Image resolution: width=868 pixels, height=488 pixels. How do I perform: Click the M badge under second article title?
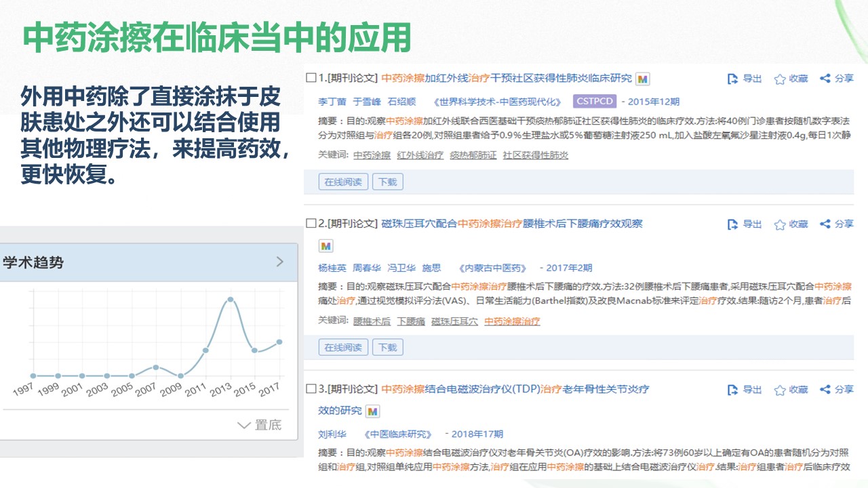pos(326,245)
